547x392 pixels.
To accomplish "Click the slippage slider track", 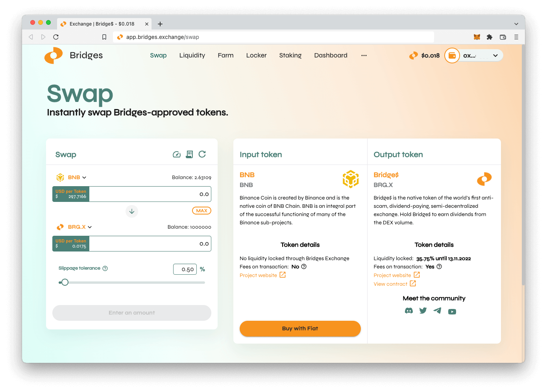I will 132,283.
